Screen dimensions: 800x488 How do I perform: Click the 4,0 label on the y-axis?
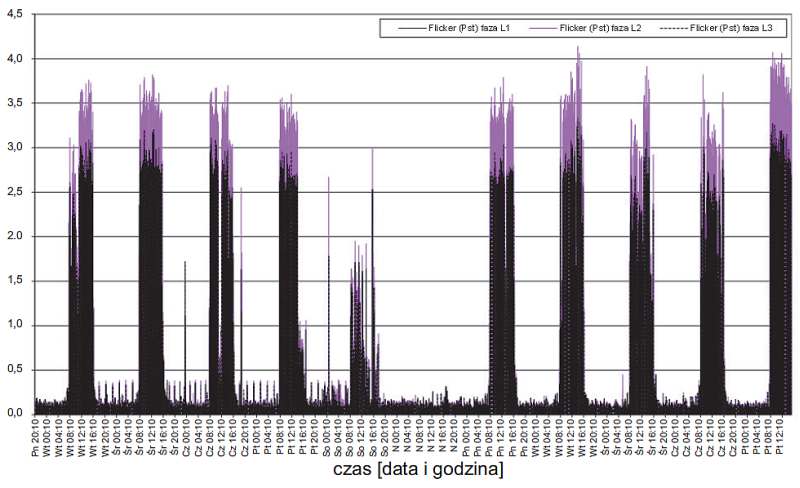15,59
